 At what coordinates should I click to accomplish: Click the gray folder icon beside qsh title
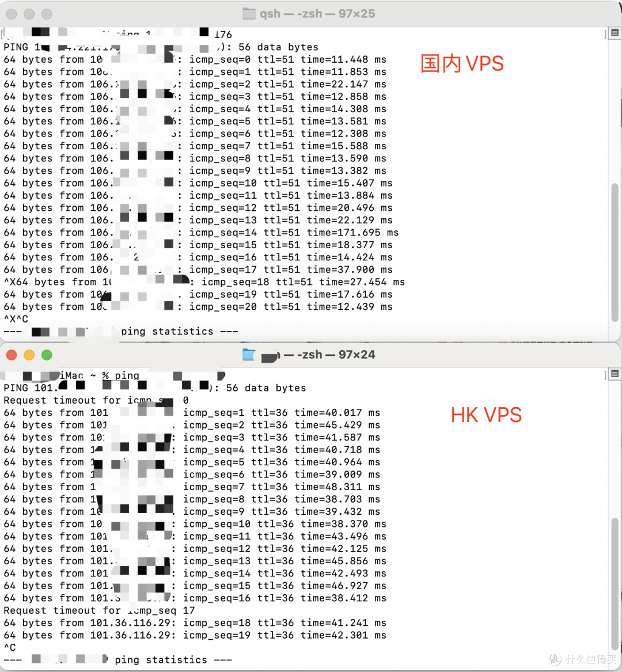coord(249,14)
